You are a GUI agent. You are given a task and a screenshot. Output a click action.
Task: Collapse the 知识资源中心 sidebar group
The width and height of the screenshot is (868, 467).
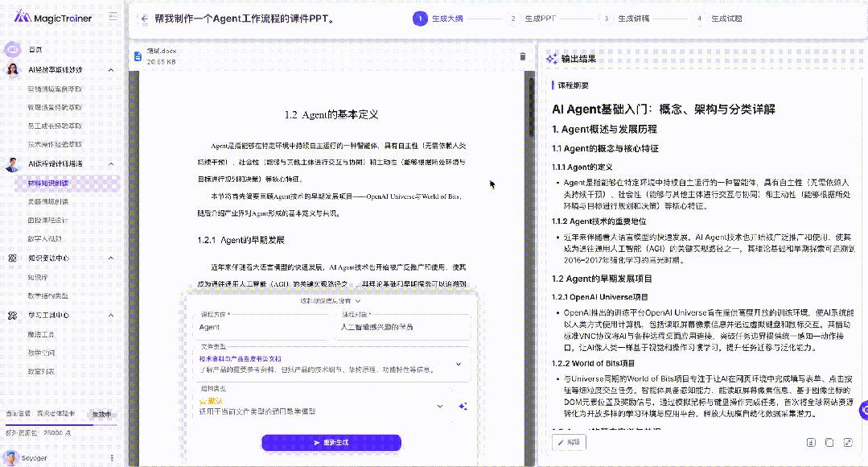(x=111, y=258)
